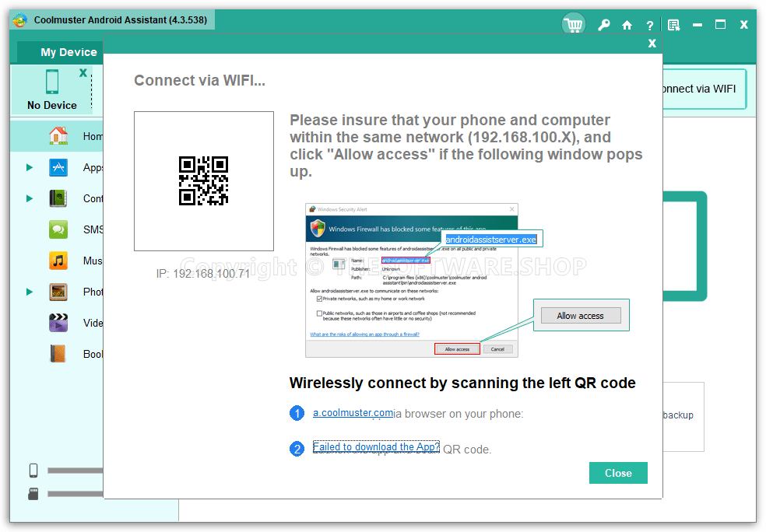Viewport: 766px width, 532px height.
Task: Click the Connect via WIFI button behind dialog
Action: pos(704,89)
